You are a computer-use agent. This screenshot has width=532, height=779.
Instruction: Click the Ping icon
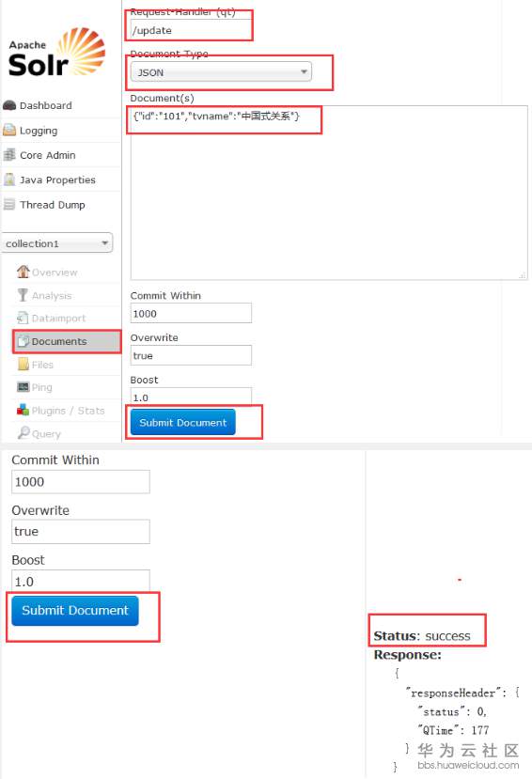coord(23,387)
